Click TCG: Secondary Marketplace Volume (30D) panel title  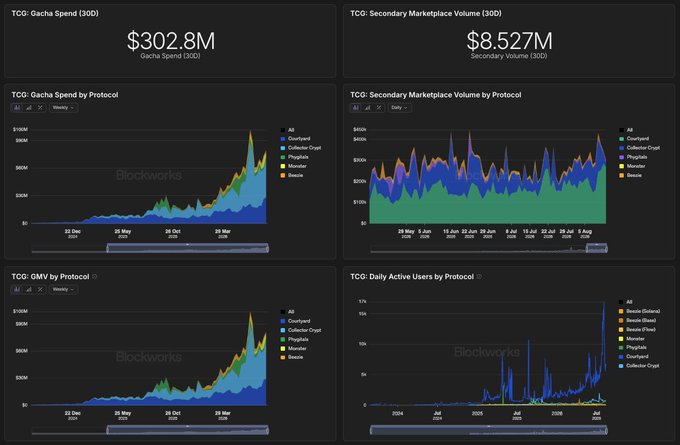coord(426,13)
